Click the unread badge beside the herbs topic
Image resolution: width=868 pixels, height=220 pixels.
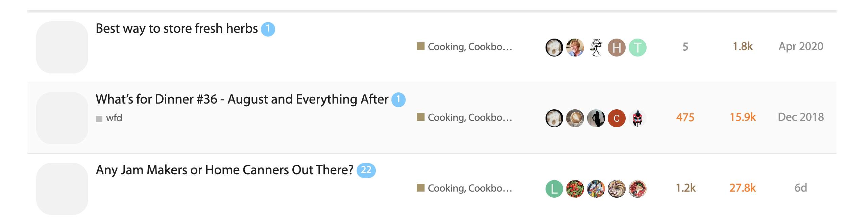point(268,29)
